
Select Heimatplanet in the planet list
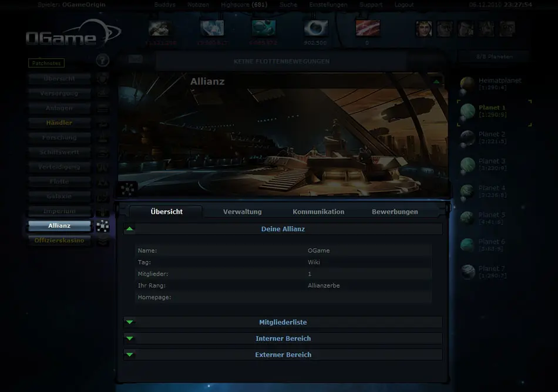pos(494,85)
